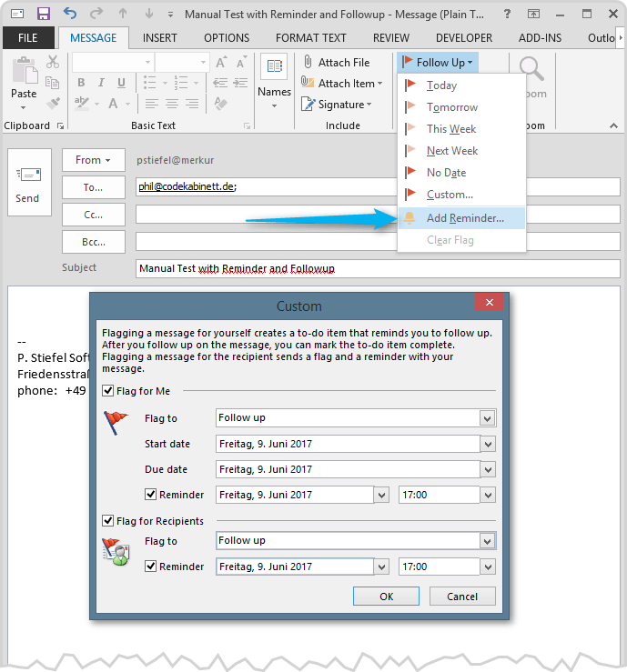Screen dimensions: 627x672
Task: Select Tomorrow in Follow Up menu
Action: (x=461, y=107)
